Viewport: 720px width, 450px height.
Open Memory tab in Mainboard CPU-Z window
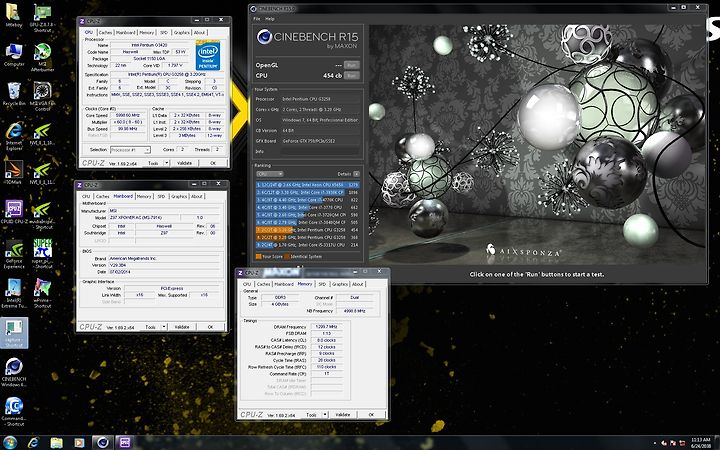click(x=144, y=197)
